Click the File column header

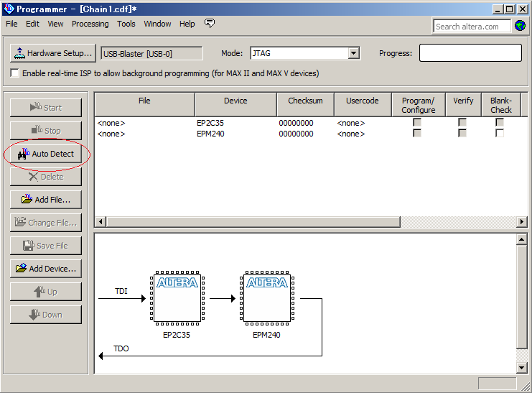[x=145, y=105]
